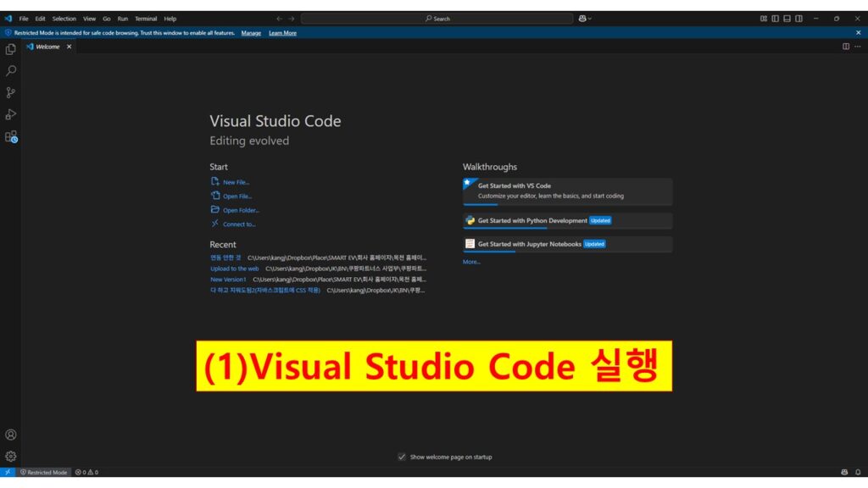The width and height of the screenshot is (868, 488).
Task: Click More... under Walkthroughs
Action: (471, 262)
